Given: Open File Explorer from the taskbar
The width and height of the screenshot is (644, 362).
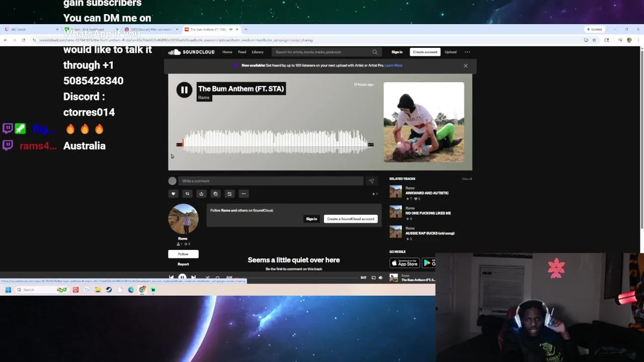Looking at the screenshot, I should (98, 290).
